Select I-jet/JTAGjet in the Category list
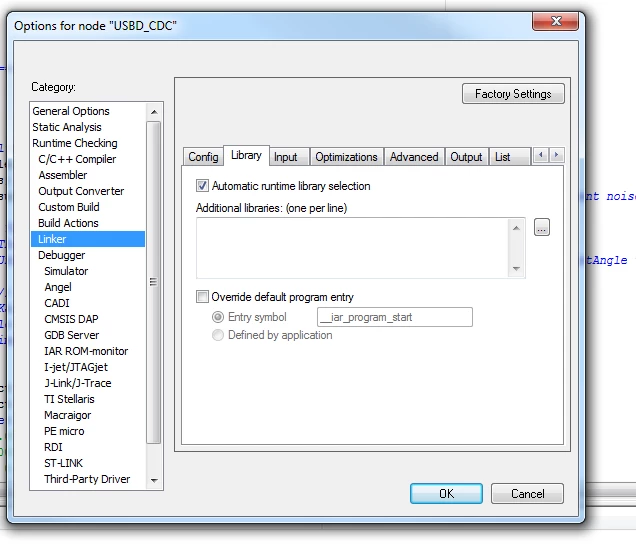This screenshot has width=636, height=550. [88, 367]
